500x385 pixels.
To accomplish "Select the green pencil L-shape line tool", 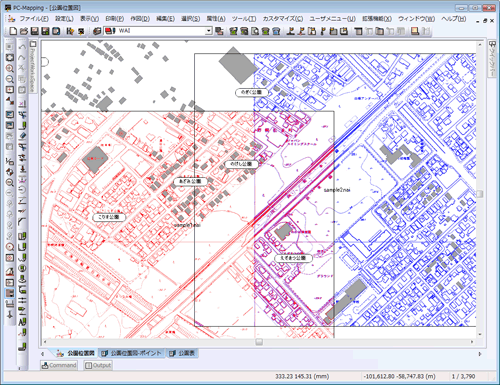I will pos(22,125).
